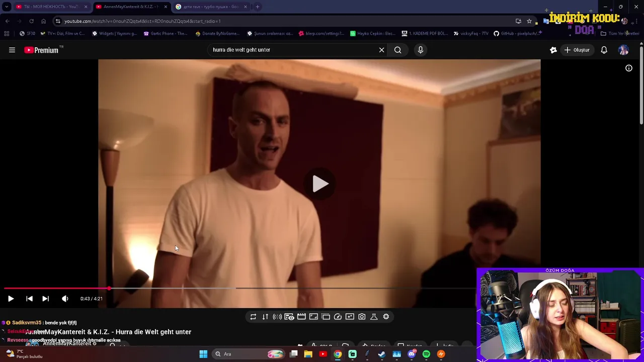Open the flask experiments icon
644x362 pixels.
coord(374,317)
